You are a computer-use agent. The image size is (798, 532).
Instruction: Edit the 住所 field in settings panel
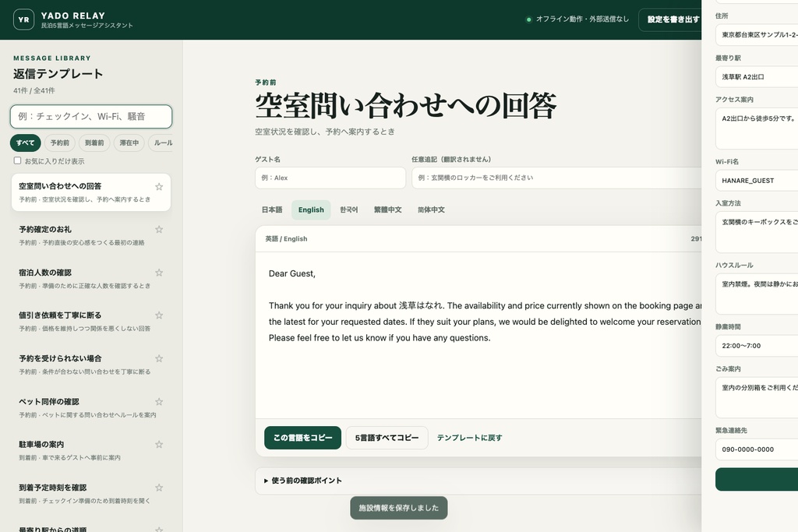tap(756, 34)
